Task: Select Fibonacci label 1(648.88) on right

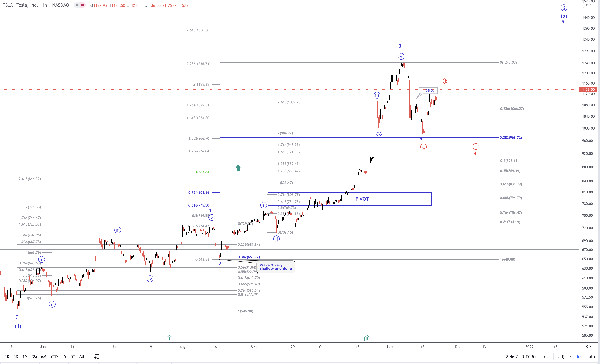Action: click(507, 259)
